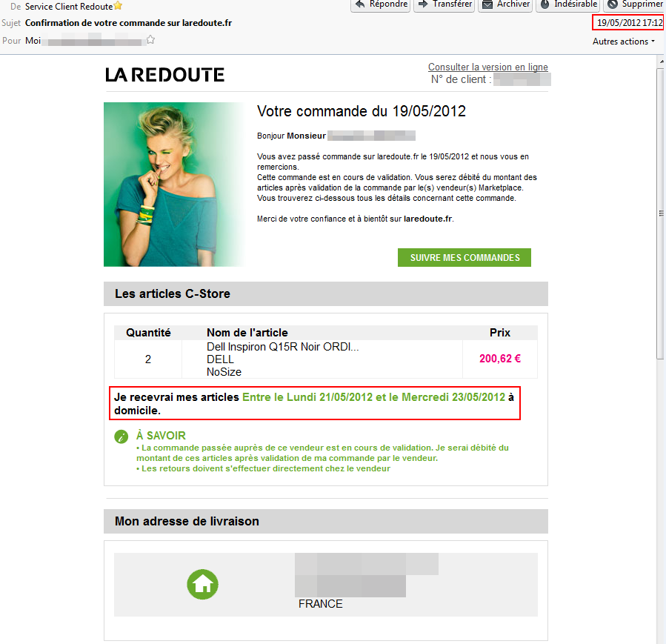This screenshot has width=666, height=644.
Task: Click the La Redoute logo
Action: [164, 75]
